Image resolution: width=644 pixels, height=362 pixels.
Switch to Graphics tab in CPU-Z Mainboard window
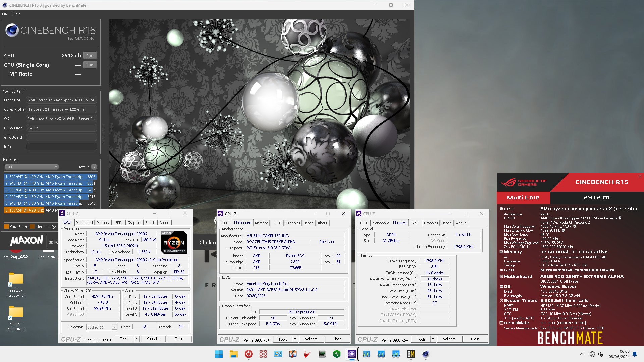(293, 223)
